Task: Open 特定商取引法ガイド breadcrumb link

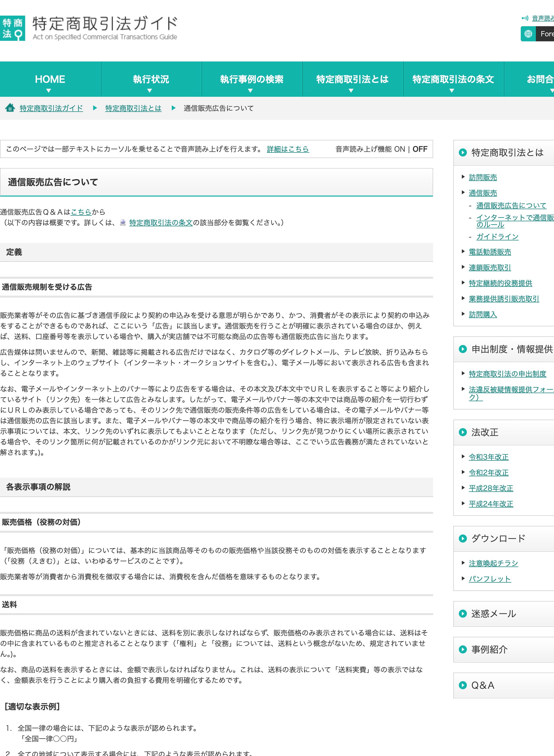Action: click(x=51, y=108)
